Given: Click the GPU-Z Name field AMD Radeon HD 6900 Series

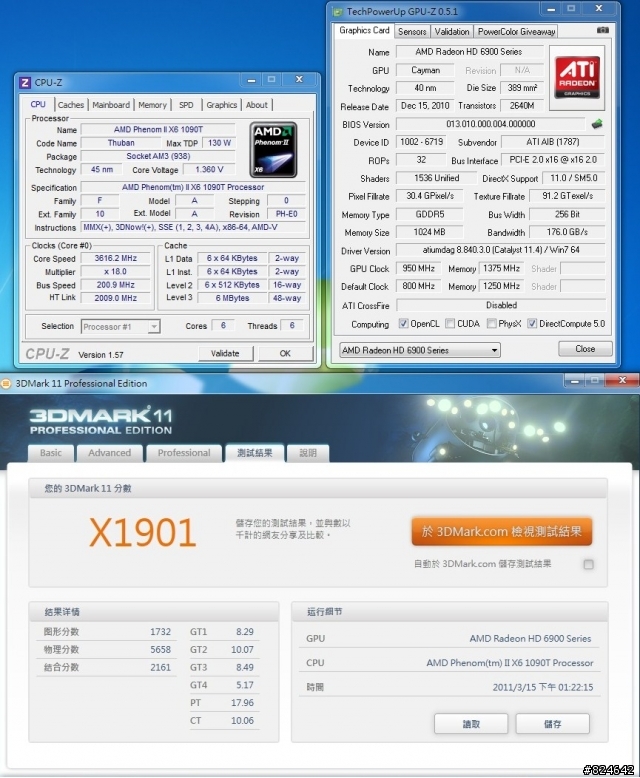Looking at the screenshot, I should pos(469,52).
